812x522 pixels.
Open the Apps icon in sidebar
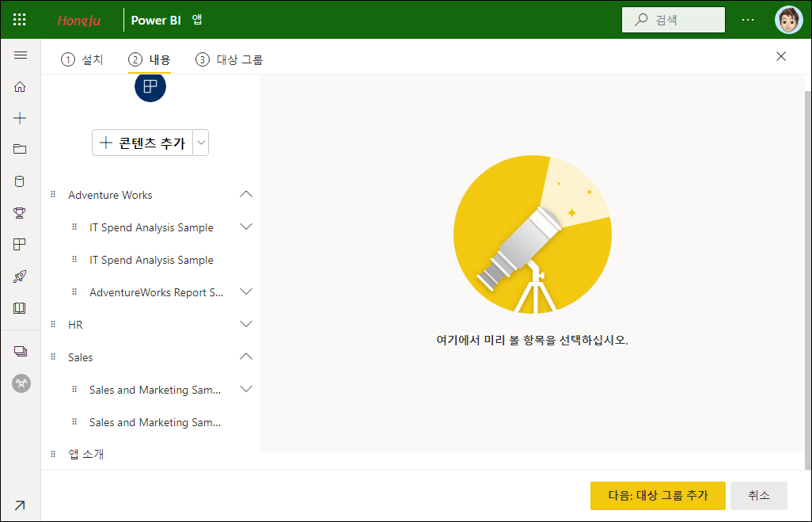coord(20,244)
